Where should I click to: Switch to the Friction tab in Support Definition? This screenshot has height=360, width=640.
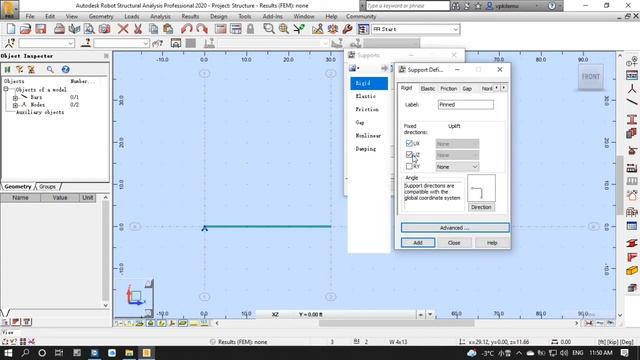(448, 89)
